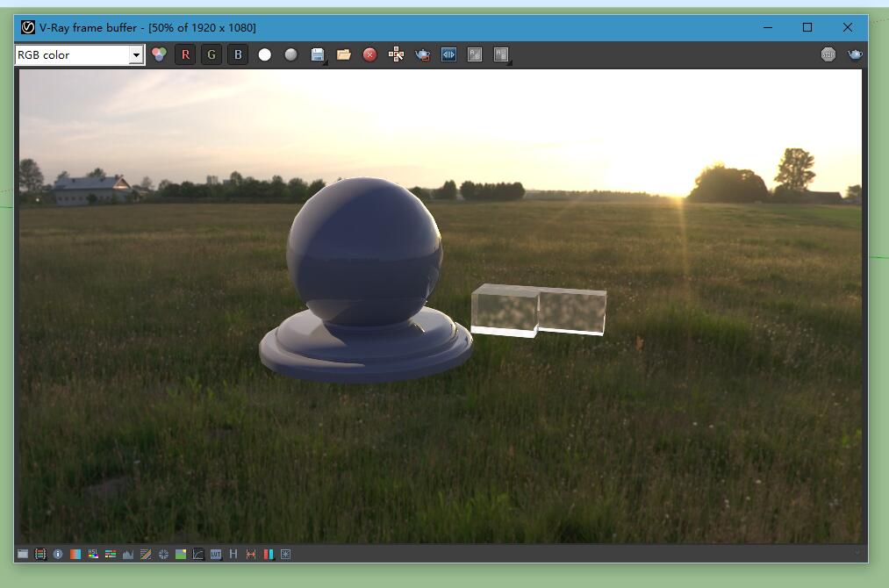
Task: Enable color balance bars icon
Action: 111,554
